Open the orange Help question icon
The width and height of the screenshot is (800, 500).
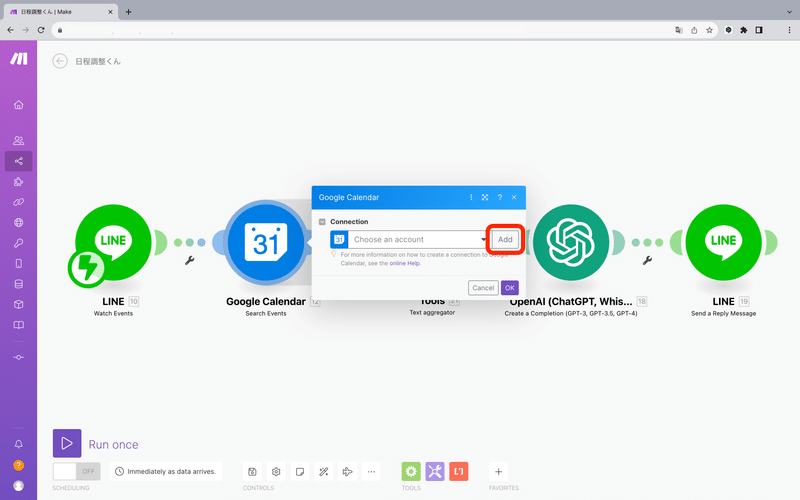(18, 465)
